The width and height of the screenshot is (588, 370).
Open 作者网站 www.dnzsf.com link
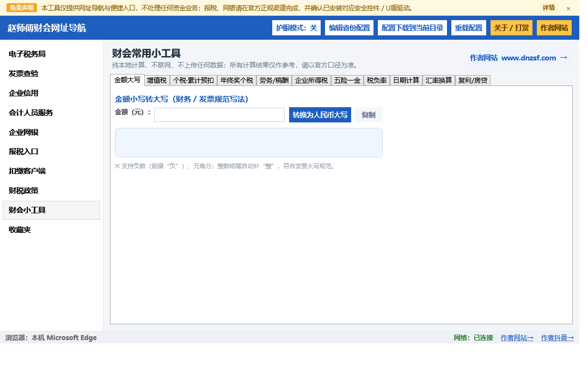tap(519, 58)
